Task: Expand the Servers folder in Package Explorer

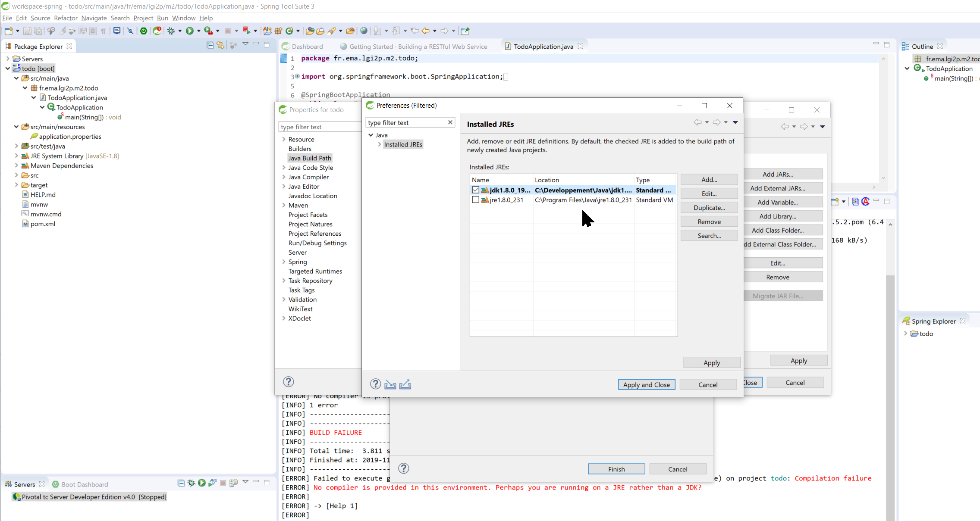Action: 8,59
